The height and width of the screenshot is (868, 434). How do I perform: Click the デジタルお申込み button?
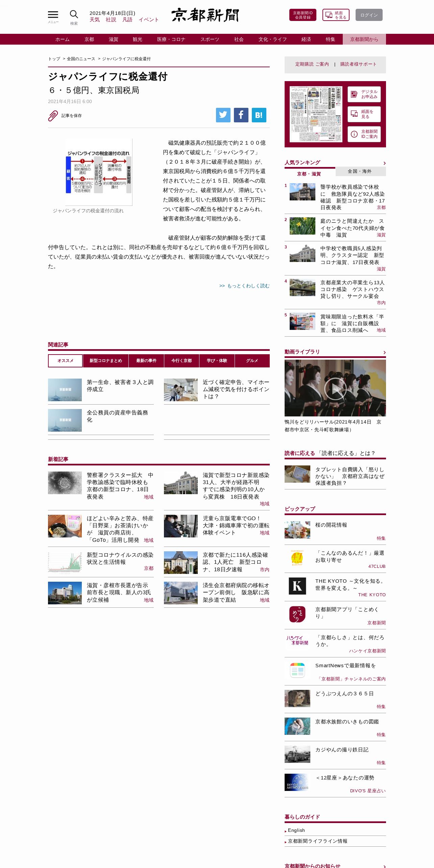click(x=364, y=94)
